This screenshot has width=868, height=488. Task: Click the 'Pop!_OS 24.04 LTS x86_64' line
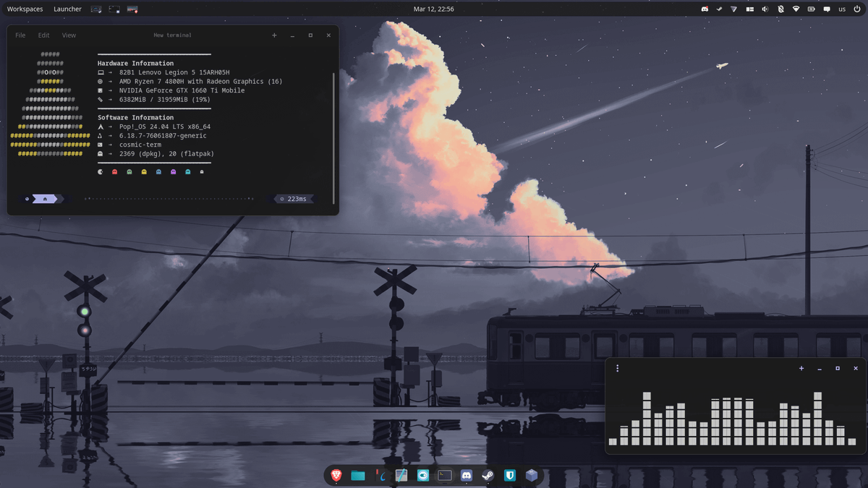(165, 127)
